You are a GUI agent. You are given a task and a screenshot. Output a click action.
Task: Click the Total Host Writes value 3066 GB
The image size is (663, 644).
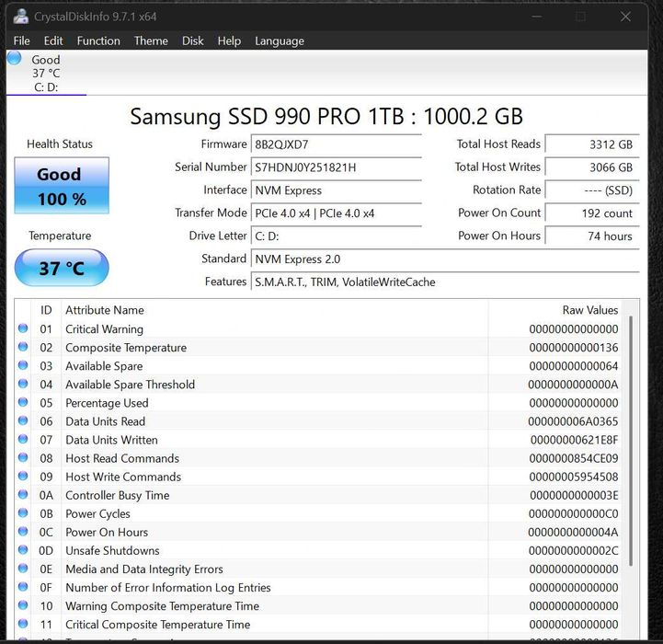click(x=592, y=167)
